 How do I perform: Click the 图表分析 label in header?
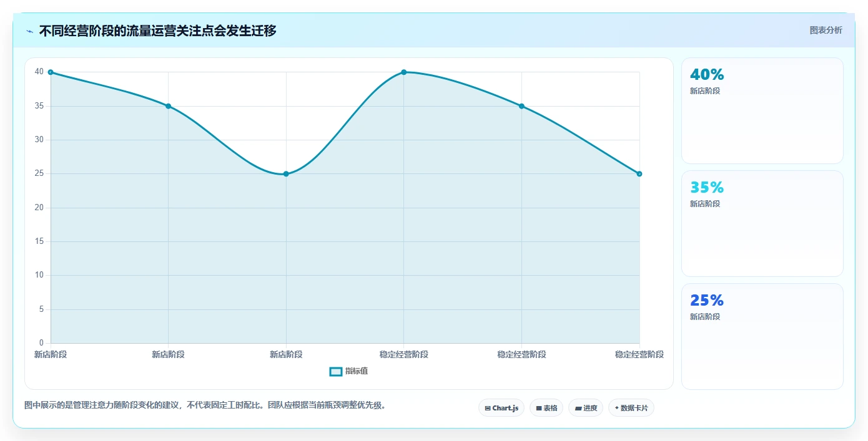click(x=826, y=30)
